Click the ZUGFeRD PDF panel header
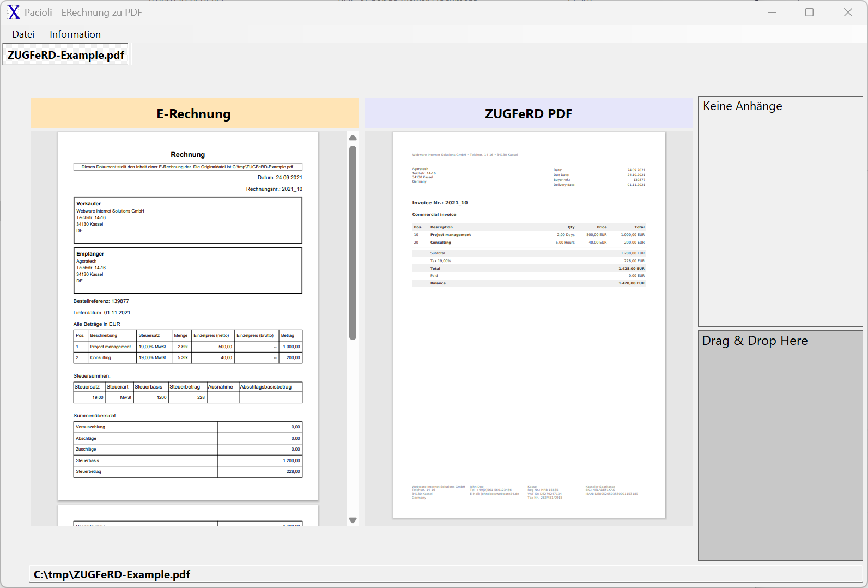Image resolution: width=868 pixels, height=588 pixels. (x=529, y=113)
